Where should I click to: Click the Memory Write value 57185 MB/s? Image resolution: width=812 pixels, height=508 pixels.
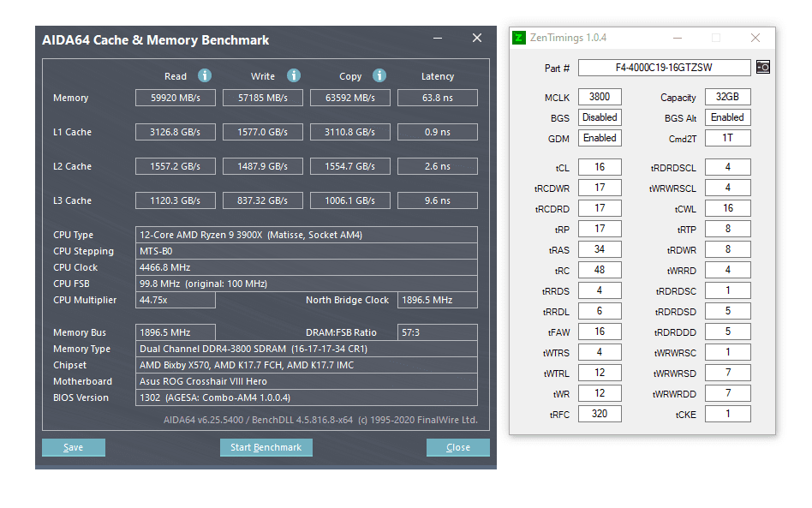pyautogui.click(x=263, y=98)
